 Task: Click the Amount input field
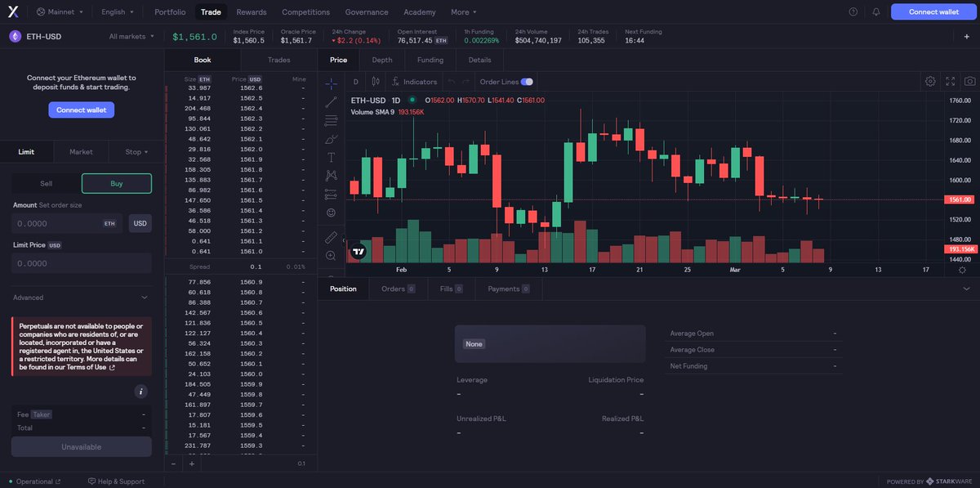pos(67,223)
